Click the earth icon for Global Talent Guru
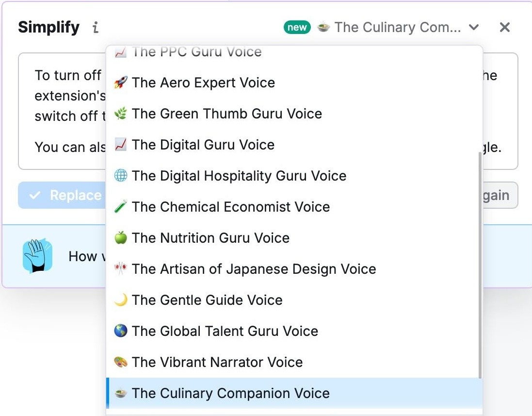 click(120, 331)
